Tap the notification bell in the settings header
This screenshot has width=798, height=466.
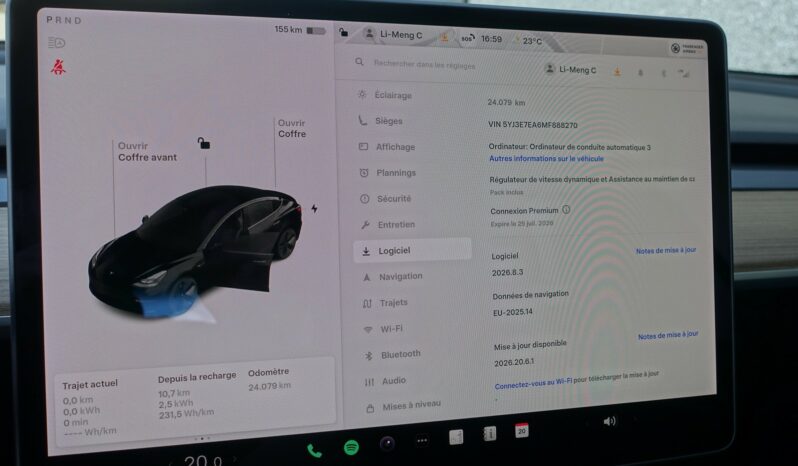(640, 73)
